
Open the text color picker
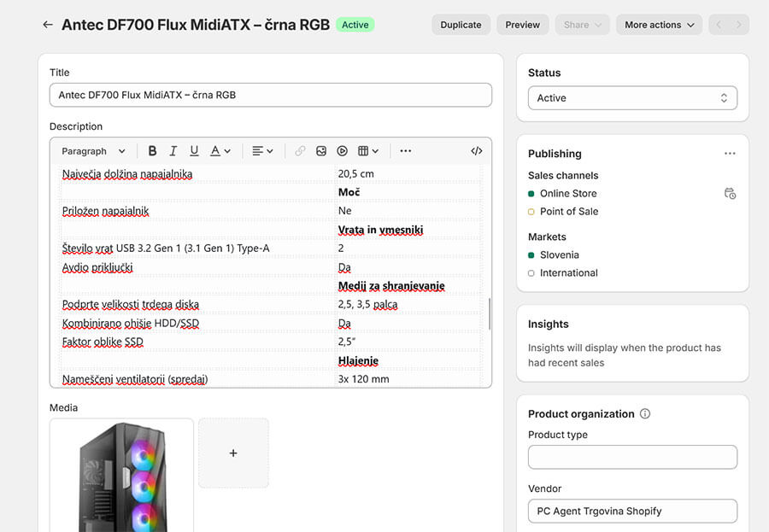(x=220, y=151)
